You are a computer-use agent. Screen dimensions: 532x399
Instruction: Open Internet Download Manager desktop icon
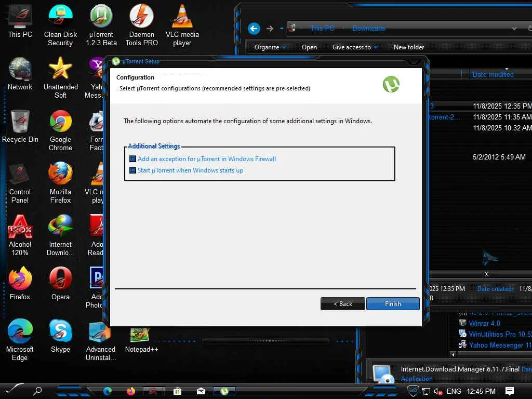[x=60, y=235]
